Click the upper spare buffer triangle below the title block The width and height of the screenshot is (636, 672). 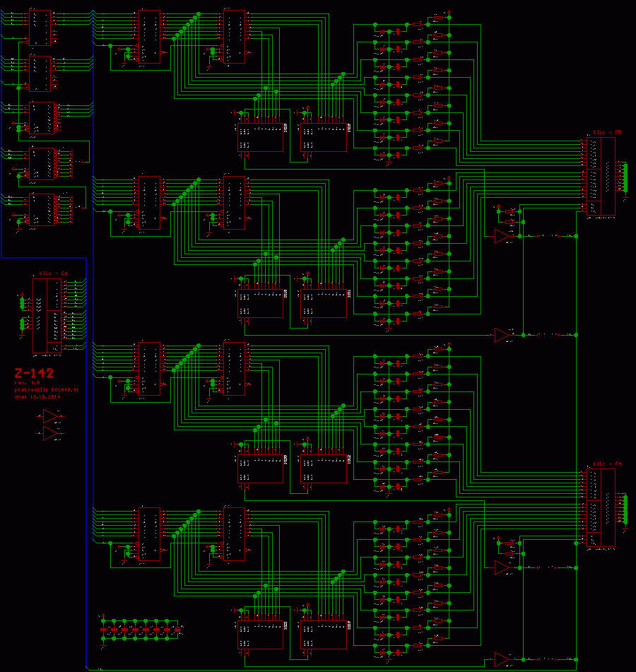[51, 416]
